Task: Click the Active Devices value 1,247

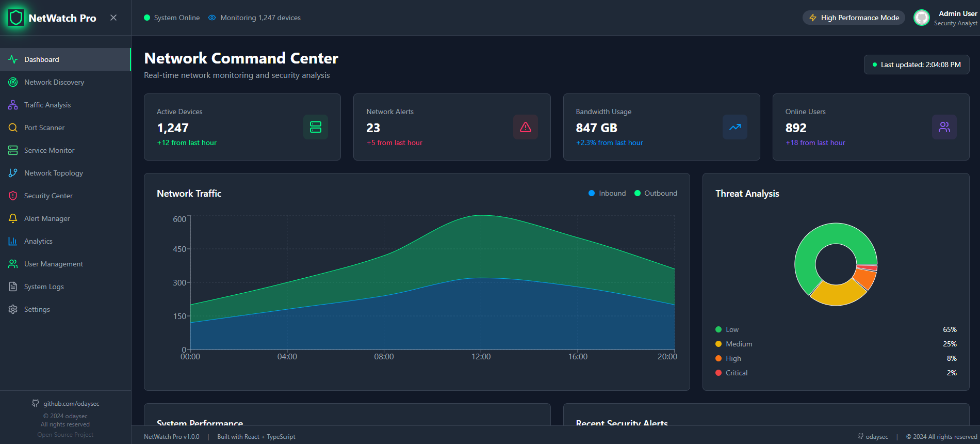Action: [173, 128]
